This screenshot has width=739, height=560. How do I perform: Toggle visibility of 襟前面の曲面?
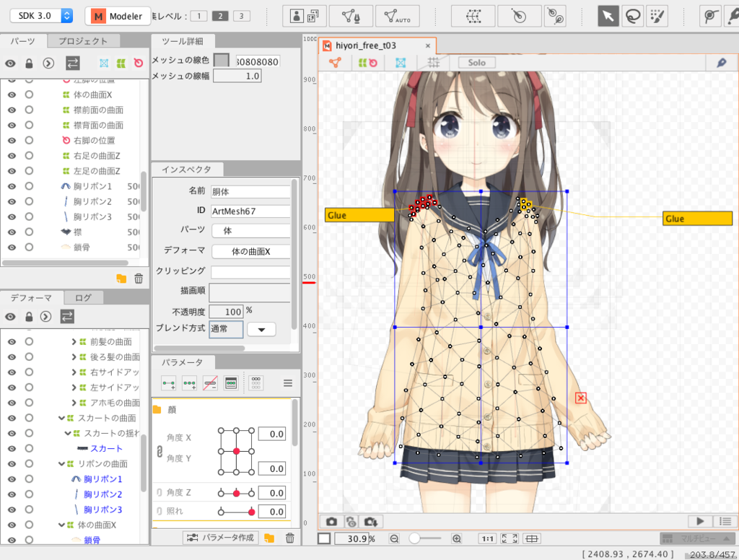12,110
